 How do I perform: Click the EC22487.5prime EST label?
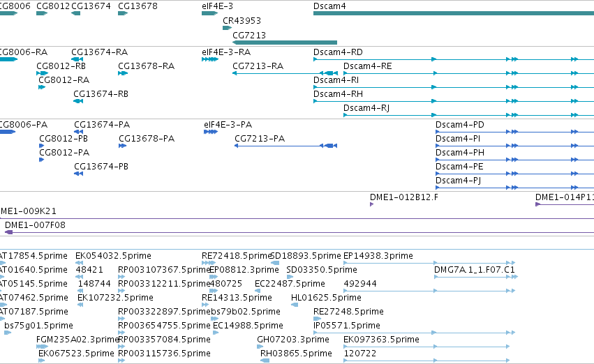[x=290, y=284]
